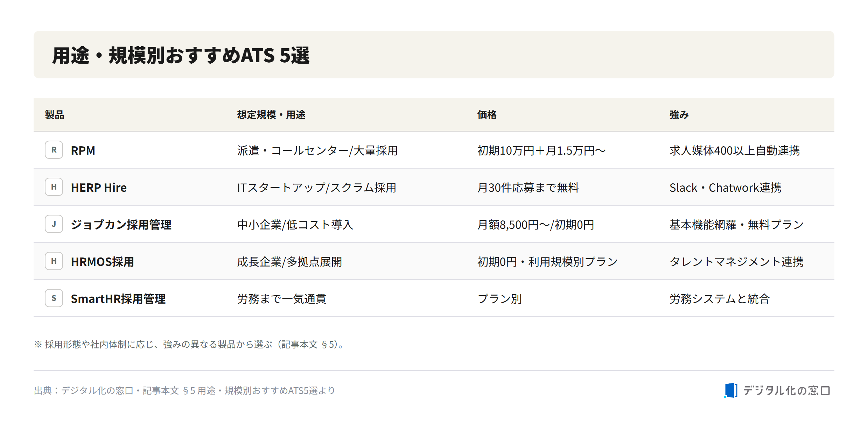Click the price 月額8,500円〜/初期0円
The height and width of the screenshot is (431, 868).
536,225
